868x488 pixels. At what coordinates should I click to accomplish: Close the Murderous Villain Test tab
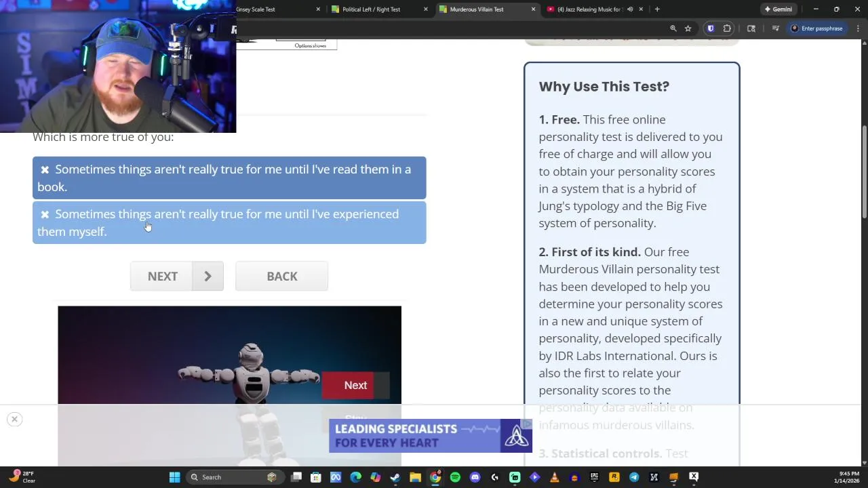[x=533, y=9]
